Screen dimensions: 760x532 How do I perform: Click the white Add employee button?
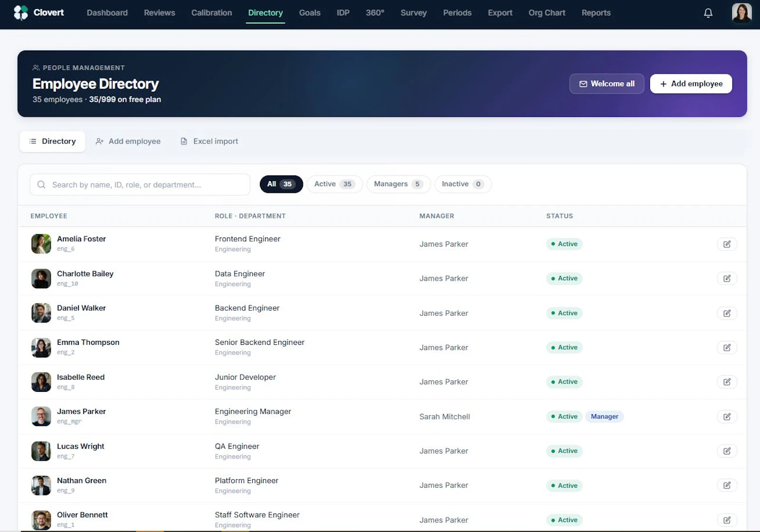[691, 84]
